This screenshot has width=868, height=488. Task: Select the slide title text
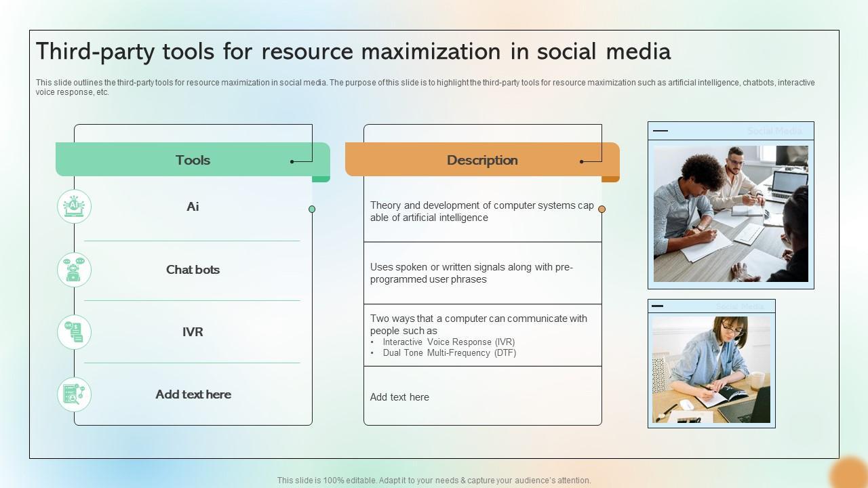[353, 52]
